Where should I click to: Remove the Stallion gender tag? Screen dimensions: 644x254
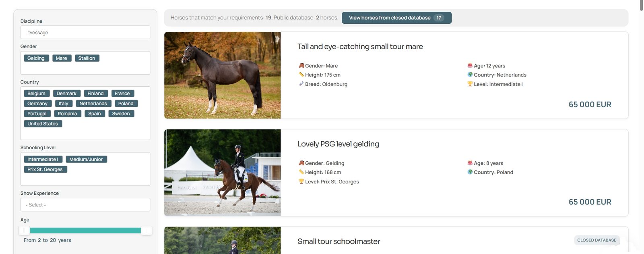coord(87,58)
